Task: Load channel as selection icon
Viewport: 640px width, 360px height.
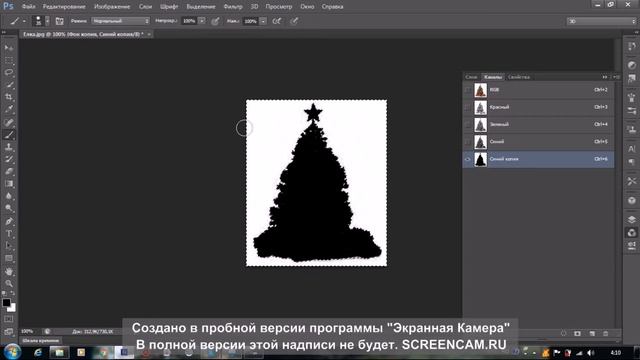Action: [x=563, y=333]
